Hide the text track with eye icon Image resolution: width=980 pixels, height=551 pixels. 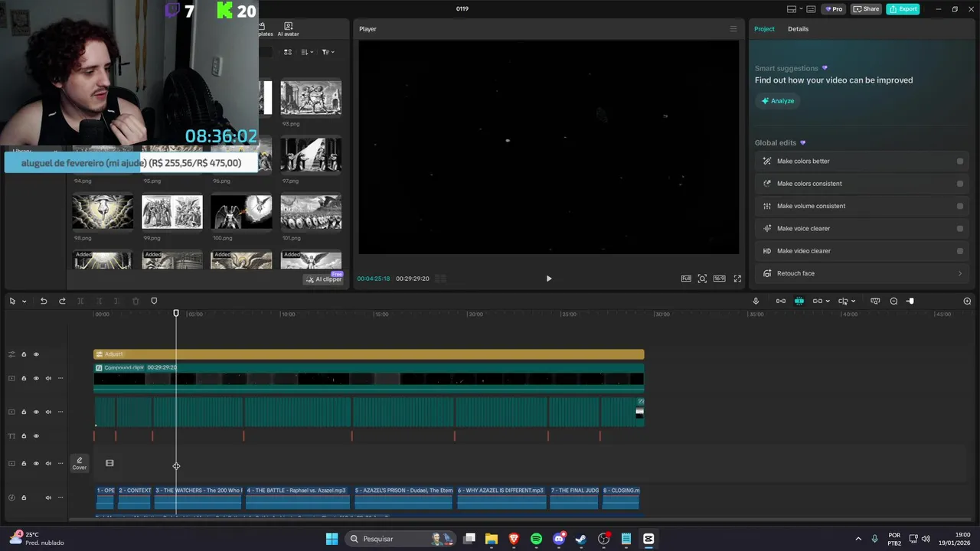[x=36, y=436]
